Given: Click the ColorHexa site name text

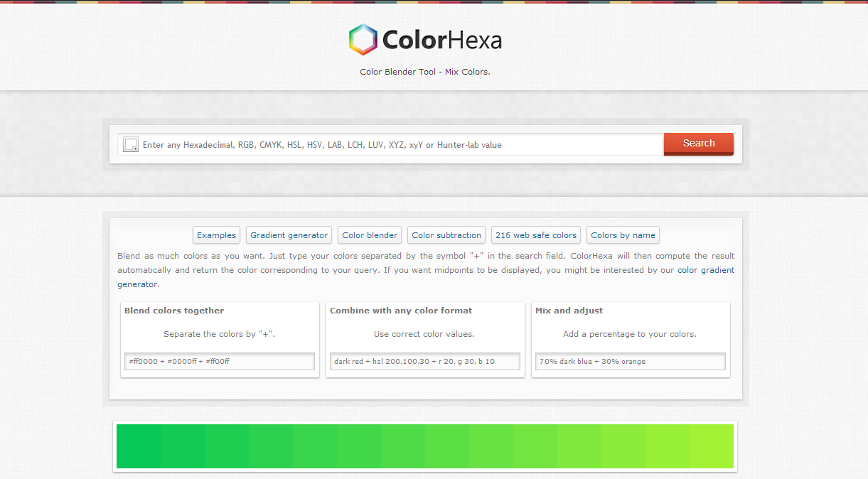Looking at the screenshot, I should click(x=442, y=41).
